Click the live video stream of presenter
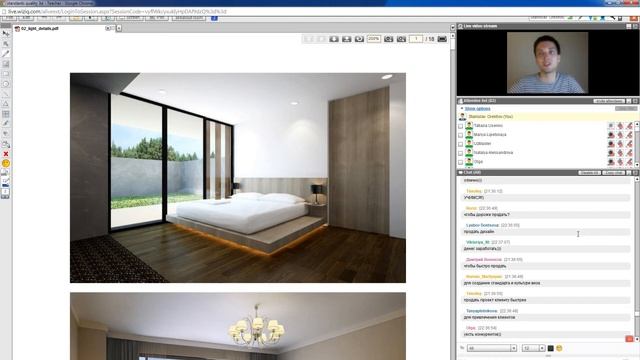Image resolution: width=640 pixels, height=360 pixels. click(547, 63)
